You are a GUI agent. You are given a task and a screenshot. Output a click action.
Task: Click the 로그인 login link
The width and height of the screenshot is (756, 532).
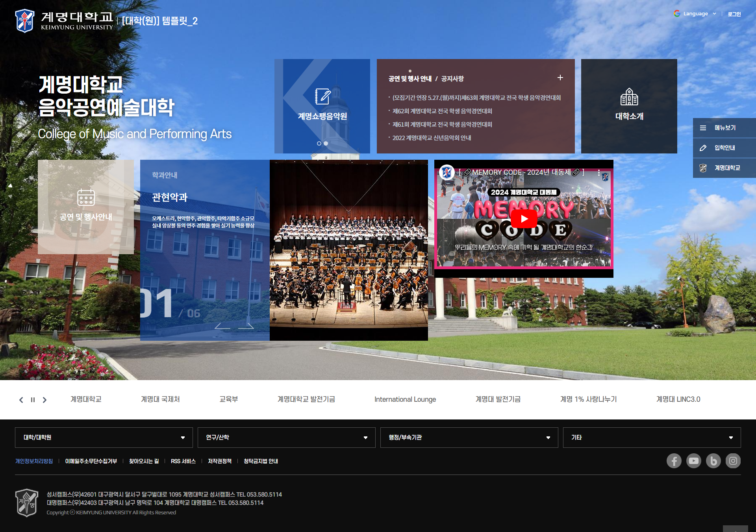coord(734,14)
